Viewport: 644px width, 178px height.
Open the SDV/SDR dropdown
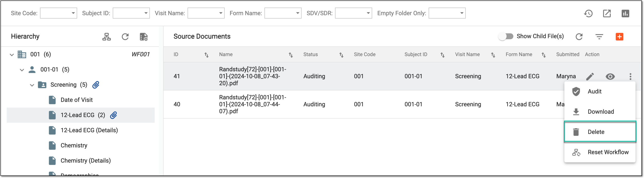coord(353,13)
